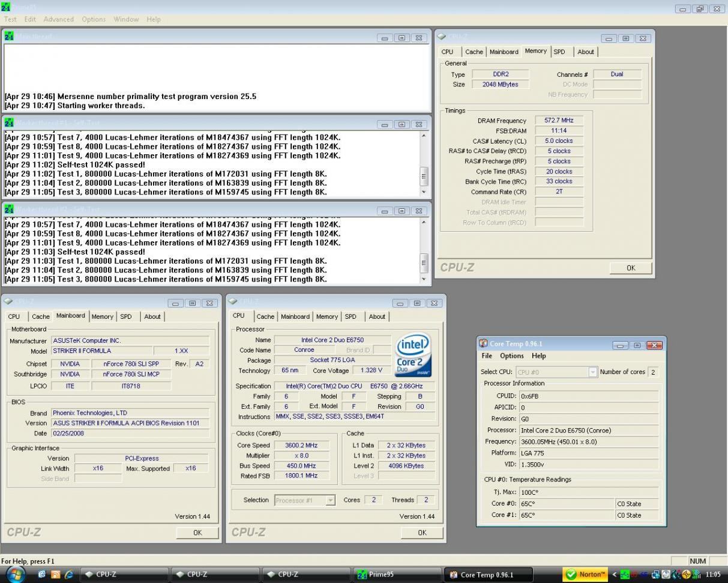Click the red Core Temp temperature tray icon

[x=634, y=575]
